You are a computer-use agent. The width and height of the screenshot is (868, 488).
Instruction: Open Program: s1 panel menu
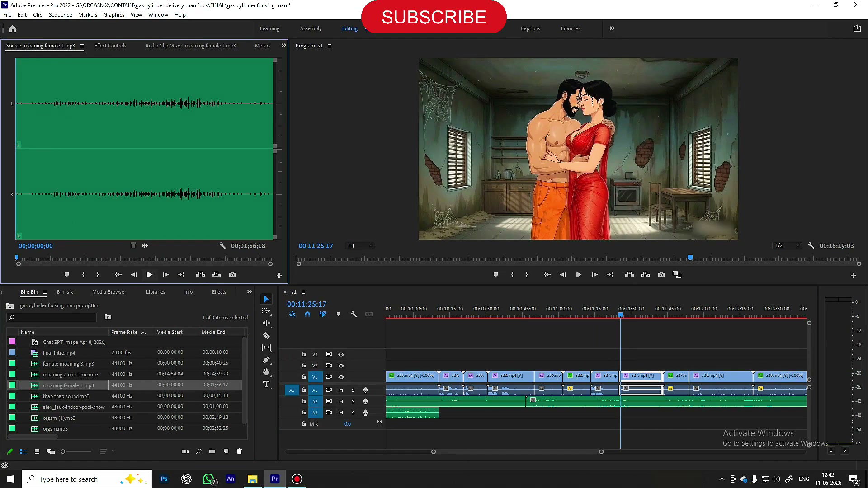pyautogui.click(x=330, y=46)
